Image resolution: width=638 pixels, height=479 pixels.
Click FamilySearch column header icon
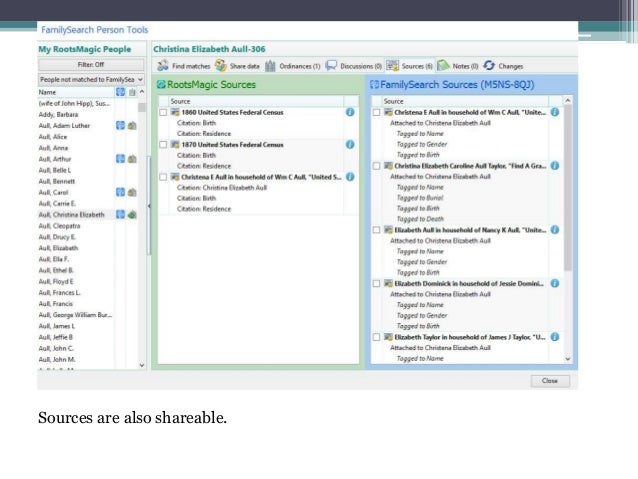[120, 92]
